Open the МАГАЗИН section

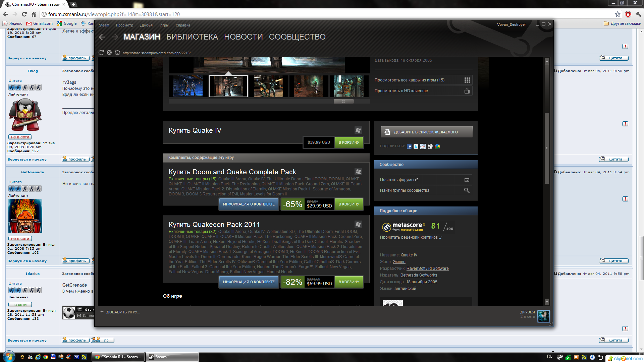[142, 37]
